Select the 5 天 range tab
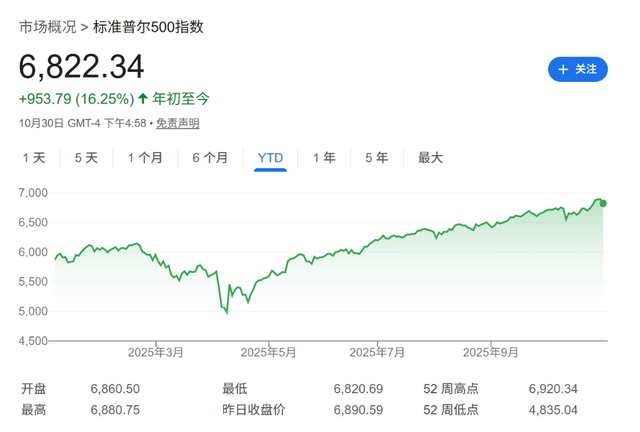640x432 pixels. pos(86,158)
